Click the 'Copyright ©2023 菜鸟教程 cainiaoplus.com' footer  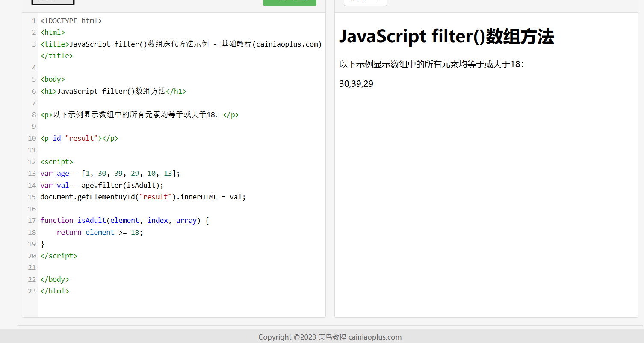(x=330, y=337)
